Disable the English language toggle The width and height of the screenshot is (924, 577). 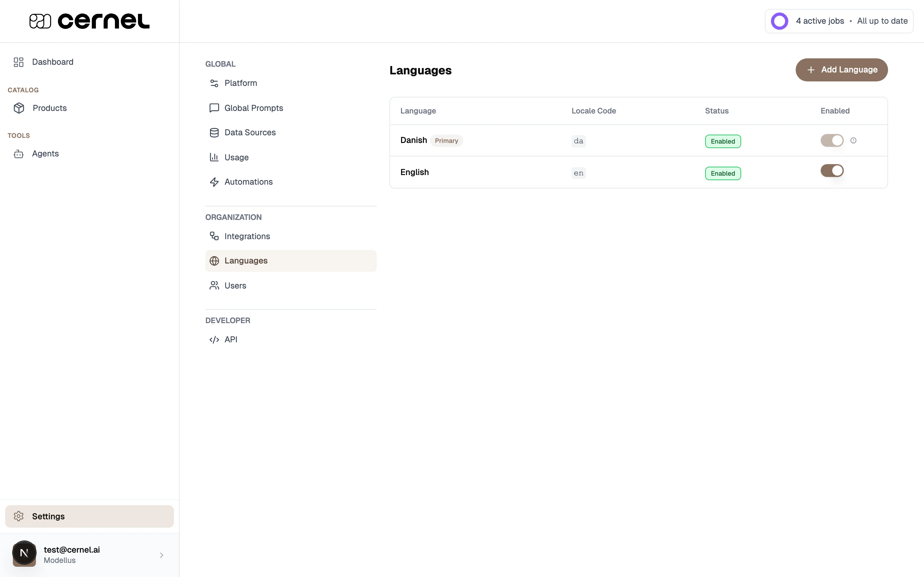(x=832, y=171)
